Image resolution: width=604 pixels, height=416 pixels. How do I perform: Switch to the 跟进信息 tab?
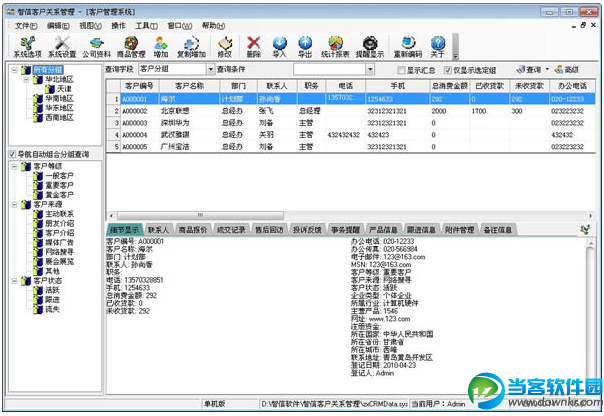(421, 230)
